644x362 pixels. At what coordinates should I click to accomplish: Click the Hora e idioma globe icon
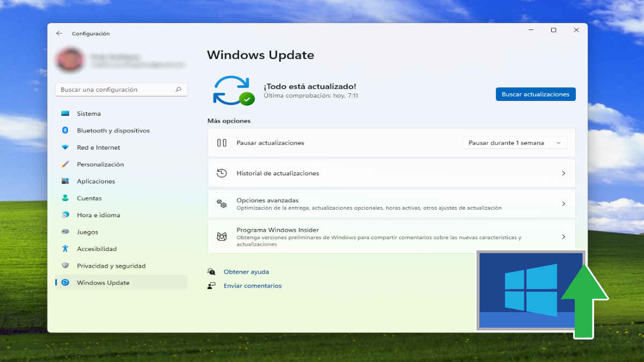pyautogui.click(x=65, y=215)
